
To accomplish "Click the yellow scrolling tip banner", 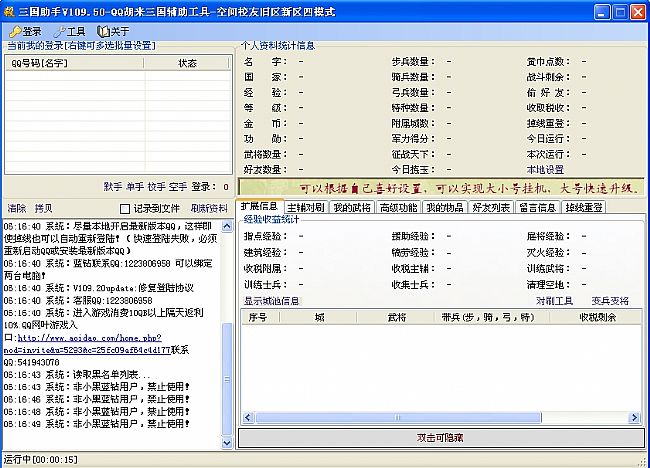I will point(441,188).
